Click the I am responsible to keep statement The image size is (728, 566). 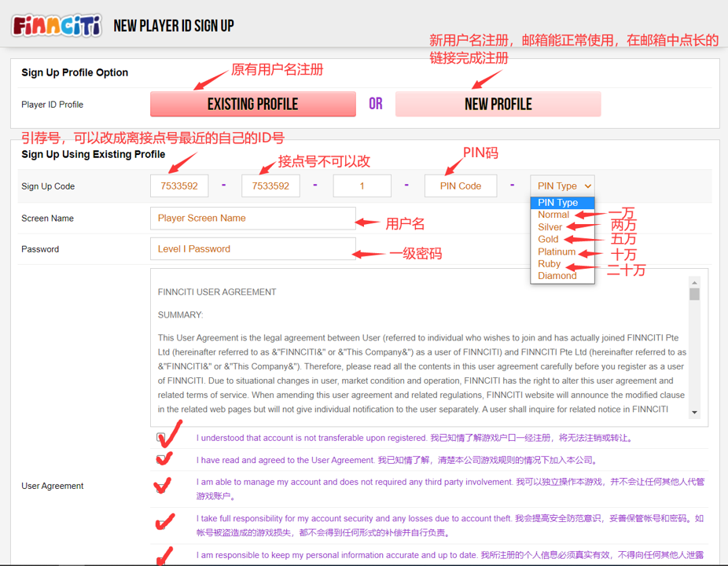coord(450,555)
